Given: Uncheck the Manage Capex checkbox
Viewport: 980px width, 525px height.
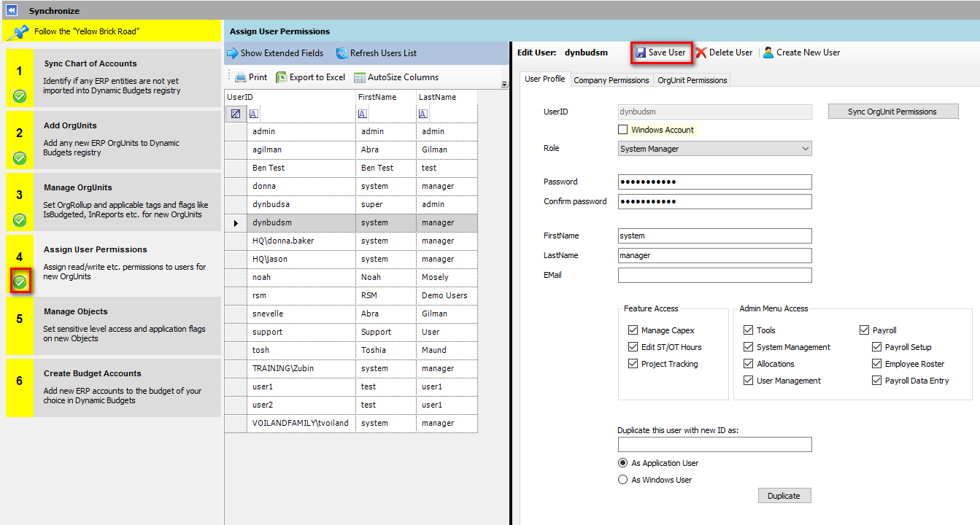Looking at the screenshot, I should click(633, 330).
